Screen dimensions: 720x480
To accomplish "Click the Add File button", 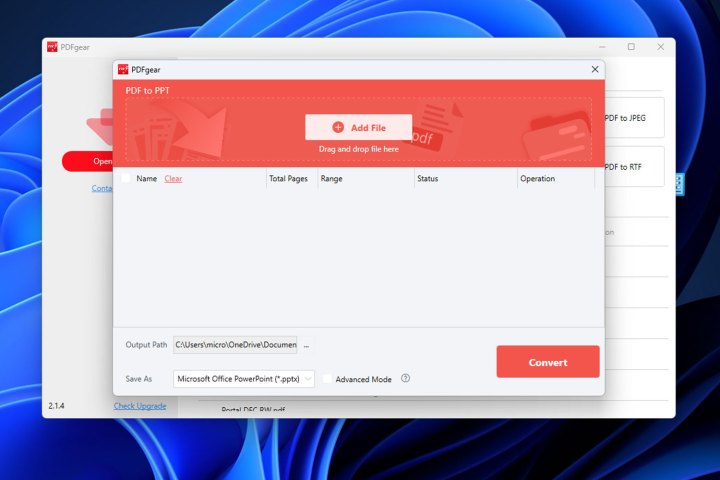I will click(358, 127).
